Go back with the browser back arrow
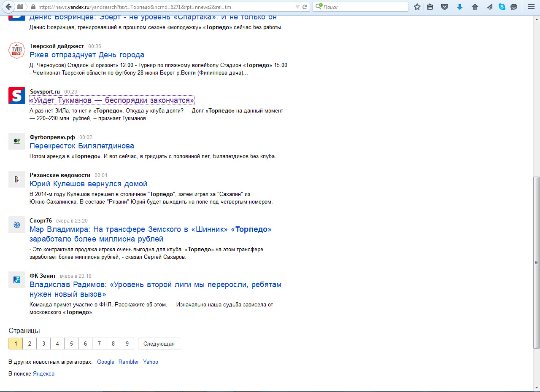 point(8,7)
